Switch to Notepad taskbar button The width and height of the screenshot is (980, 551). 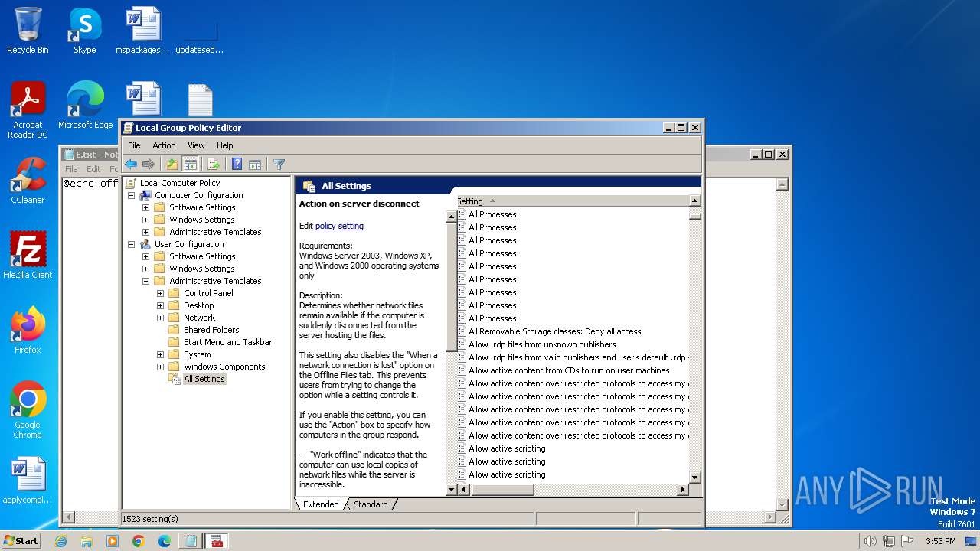point(191,541)
